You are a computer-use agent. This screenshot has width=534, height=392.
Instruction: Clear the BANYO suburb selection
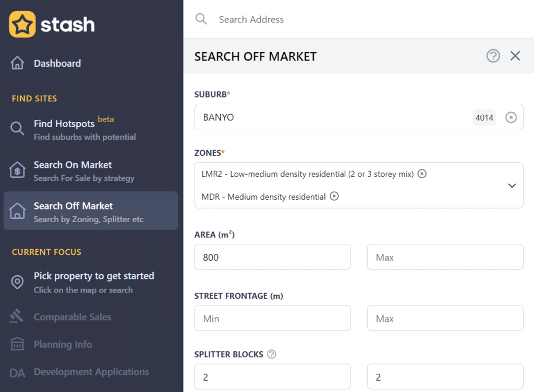click(511, 117)
